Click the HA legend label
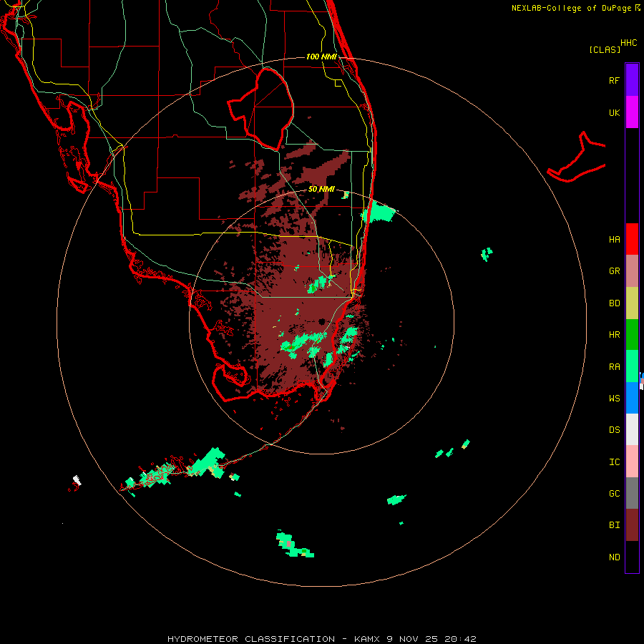 614,240
